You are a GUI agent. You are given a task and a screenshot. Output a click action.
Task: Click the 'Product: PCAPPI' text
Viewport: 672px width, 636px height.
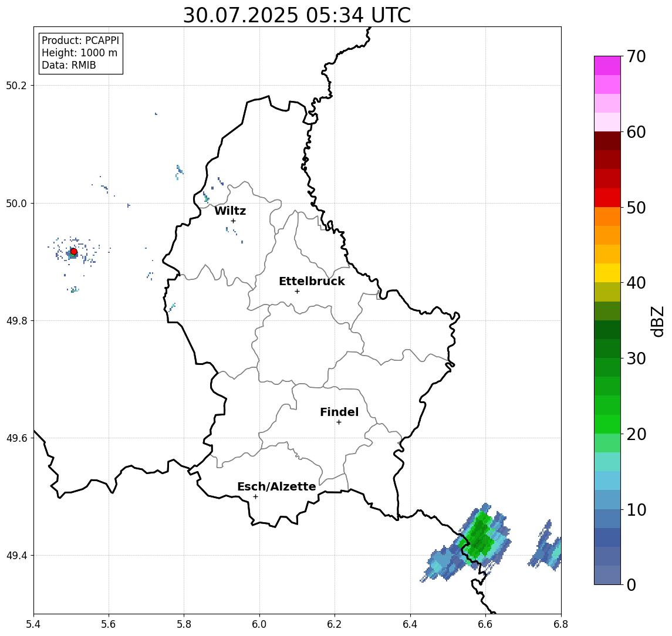click(x=80, y=40)
